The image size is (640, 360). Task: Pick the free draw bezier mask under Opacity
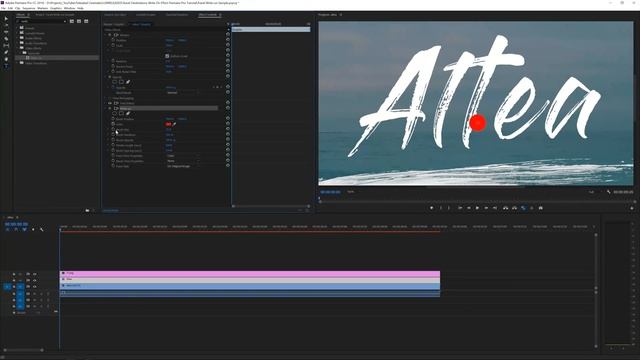pos(128,82)
